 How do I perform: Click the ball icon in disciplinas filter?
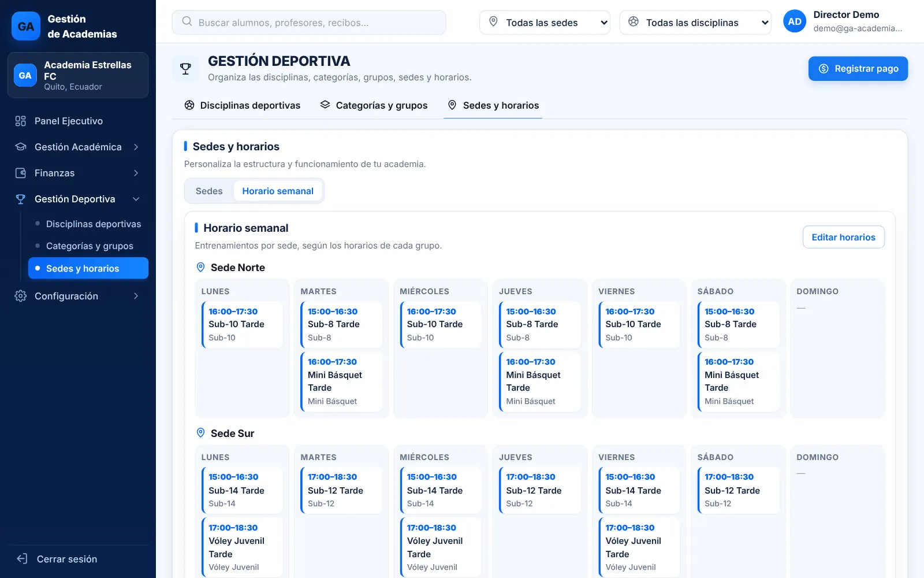click(634, 21)
